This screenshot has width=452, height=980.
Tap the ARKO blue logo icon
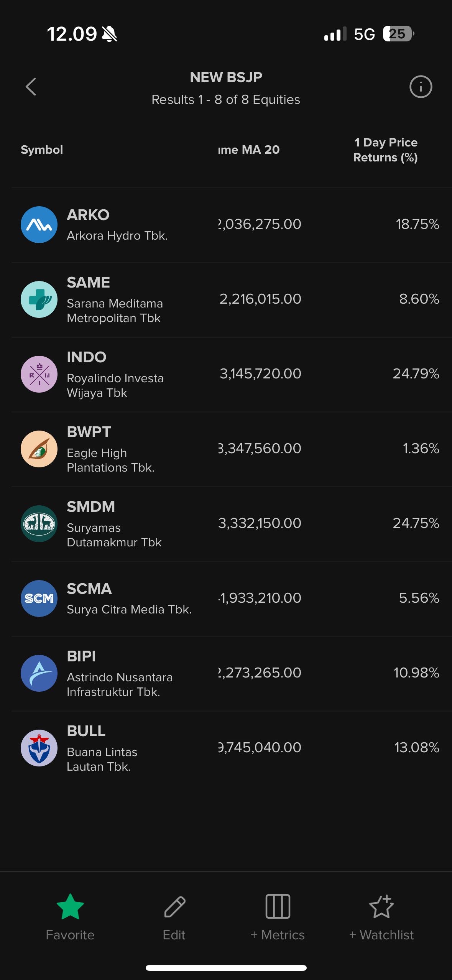pos(39,225)
